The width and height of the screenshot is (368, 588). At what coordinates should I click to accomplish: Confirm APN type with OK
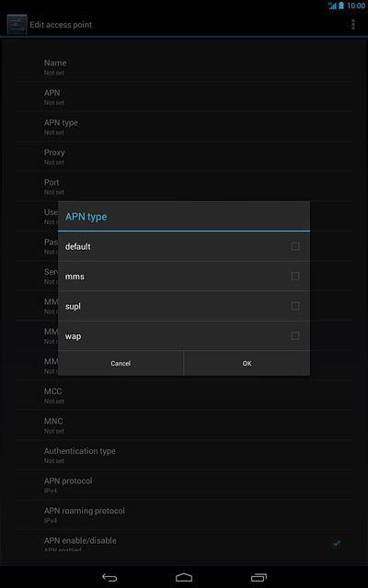tap(247, 364)
